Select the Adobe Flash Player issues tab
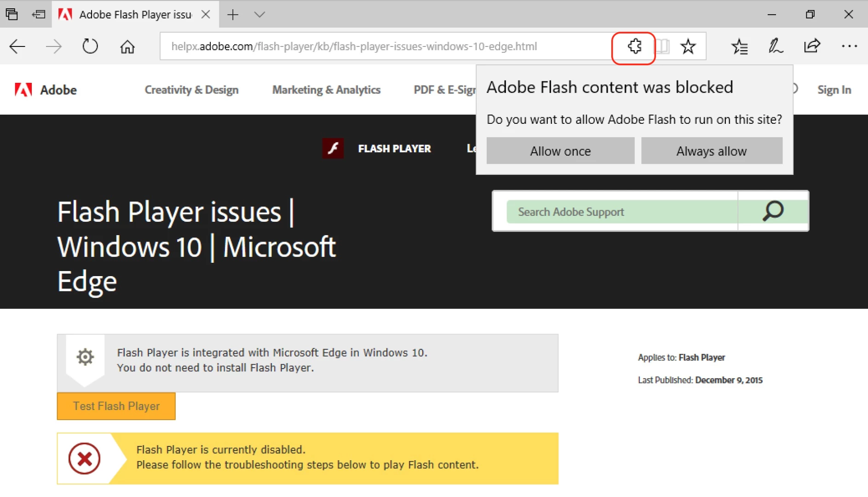Screen dimensions: 868x497 135,15
